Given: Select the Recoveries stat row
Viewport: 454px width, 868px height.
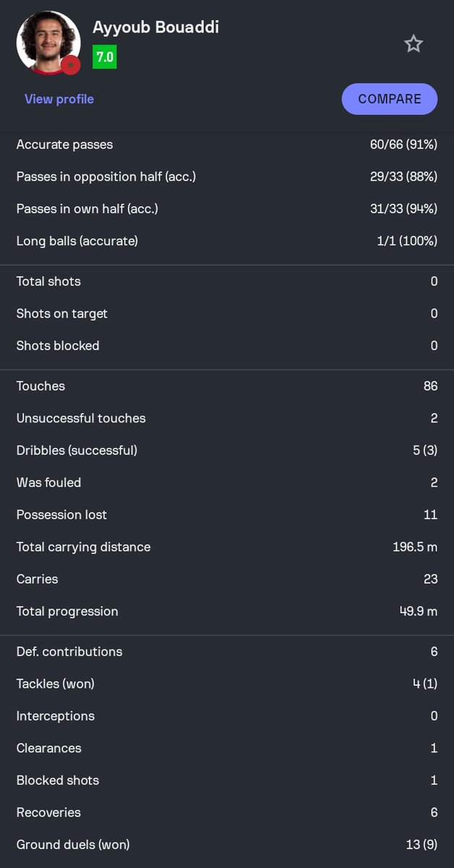Looking at the screenshot, I should click(227, 812).
